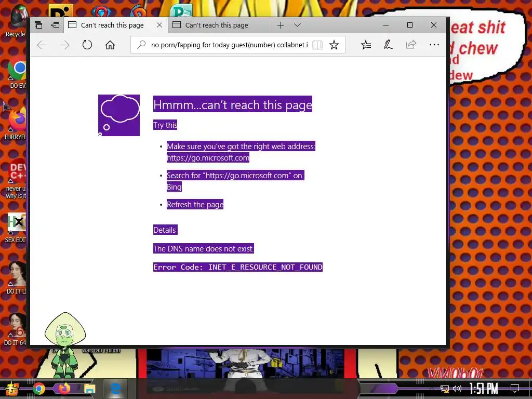Click the Refresh the page link
532x399 pixels.
point(195,205)
